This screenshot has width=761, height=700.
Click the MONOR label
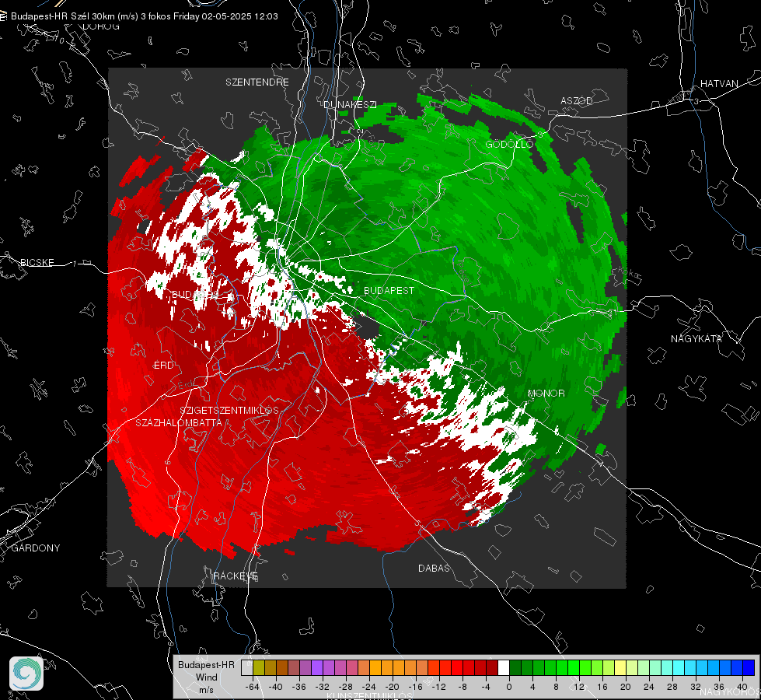546,393
